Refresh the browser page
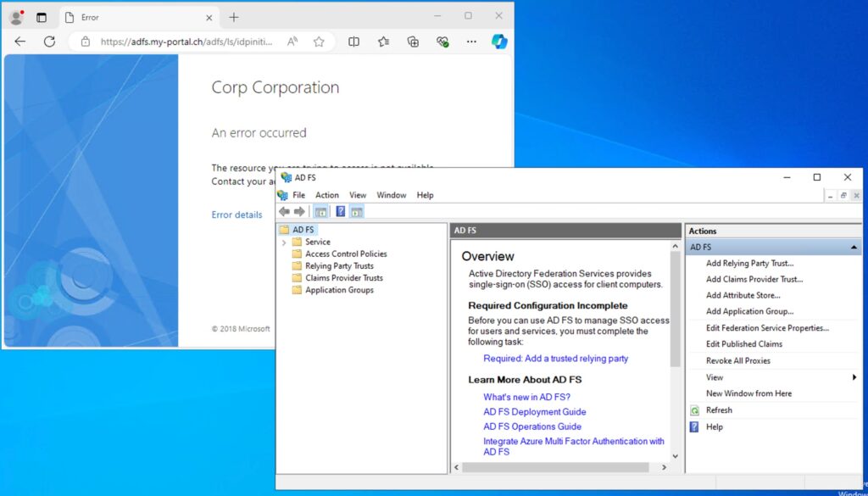This screenshot has width=868, height=496. 49,42
